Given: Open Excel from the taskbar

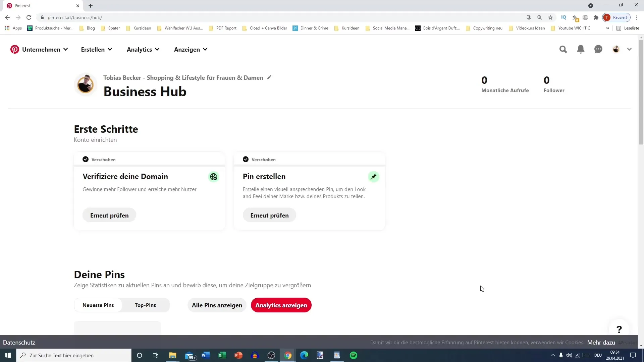Looking at the screenshot, I should point(222,355).
